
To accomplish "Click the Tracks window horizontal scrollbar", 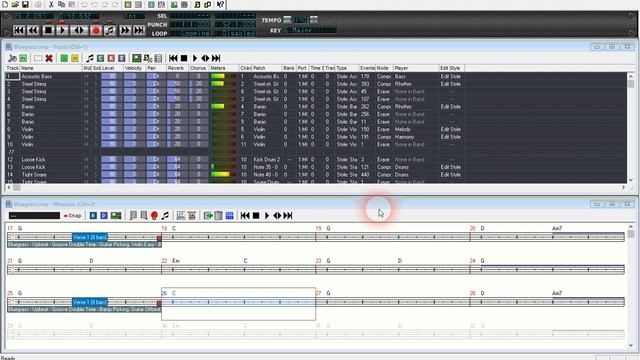I will (x=316, y=187).
